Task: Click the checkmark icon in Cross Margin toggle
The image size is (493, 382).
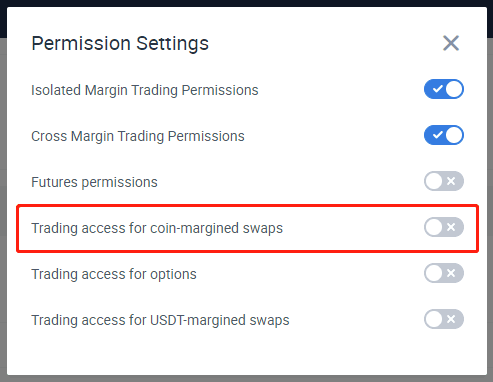Action: [x=437, y=135]
